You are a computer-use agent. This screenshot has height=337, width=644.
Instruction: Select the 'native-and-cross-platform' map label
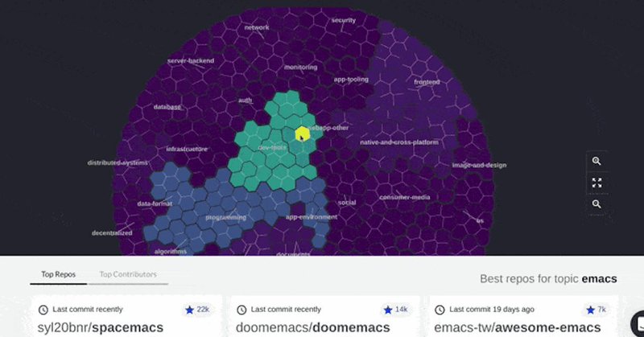[x=399, y=142]
